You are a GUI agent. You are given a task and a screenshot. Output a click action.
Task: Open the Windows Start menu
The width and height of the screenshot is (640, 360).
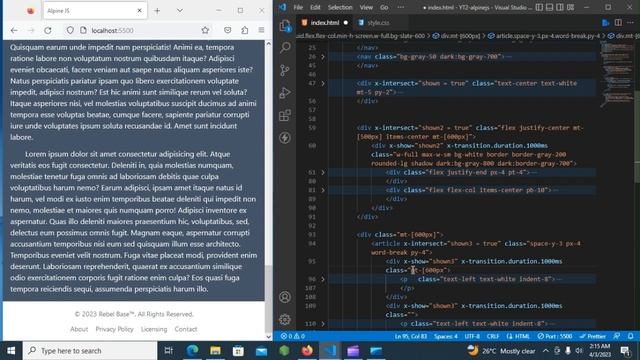tap(11, 351)
